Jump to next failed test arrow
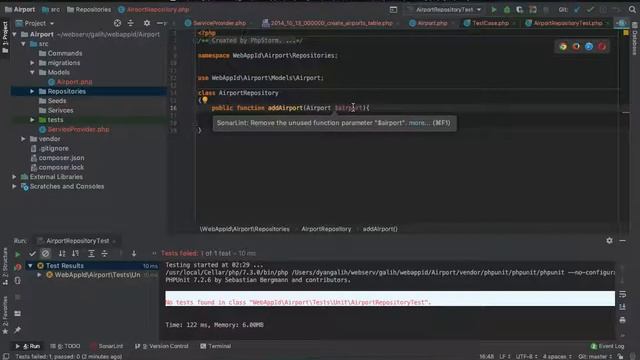This screenshot has width=640, height=360. point(134,253)
